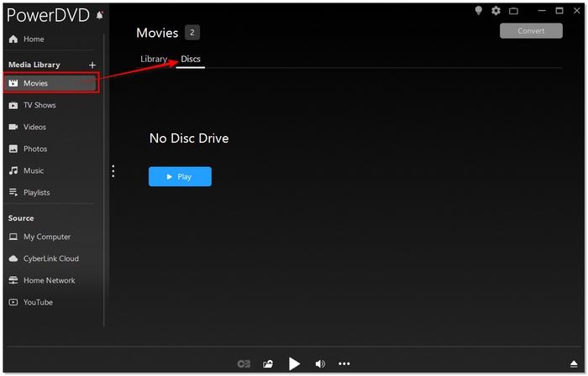Close the PowerDVD window

click(x=577, y=10)
